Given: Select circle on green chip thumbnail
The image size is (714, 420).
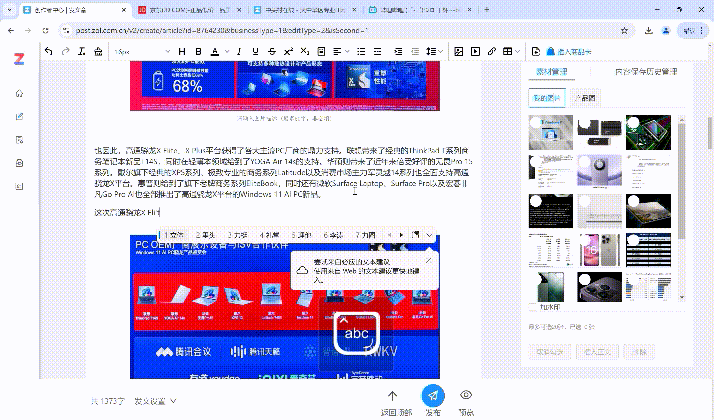Looking at the screenshot, I should coord(633,122).
